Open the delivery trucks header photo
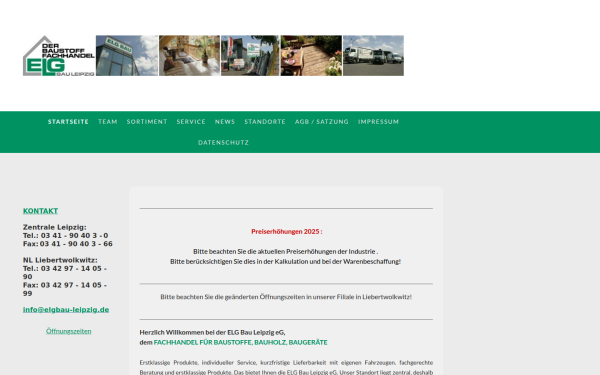Screen dimensions: 600x375 coord(373,55)
